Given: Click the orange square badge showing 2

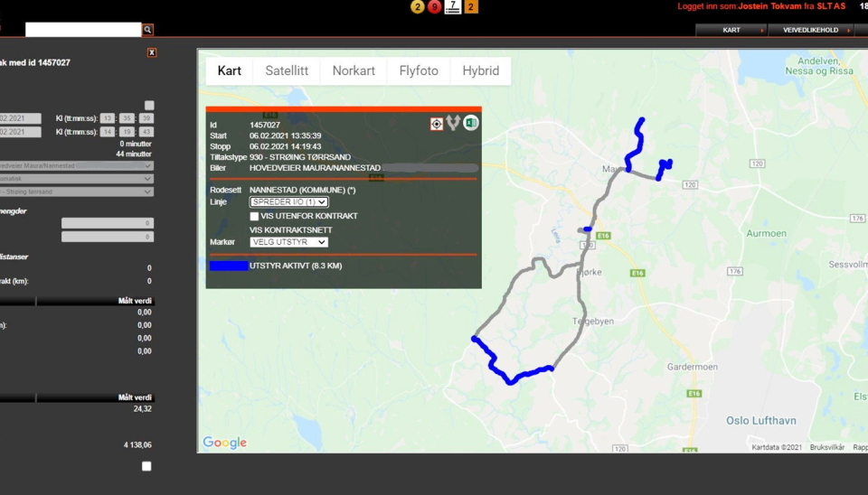Looking at the screenshot, I should pyautogui.click(x=471, y=7).
